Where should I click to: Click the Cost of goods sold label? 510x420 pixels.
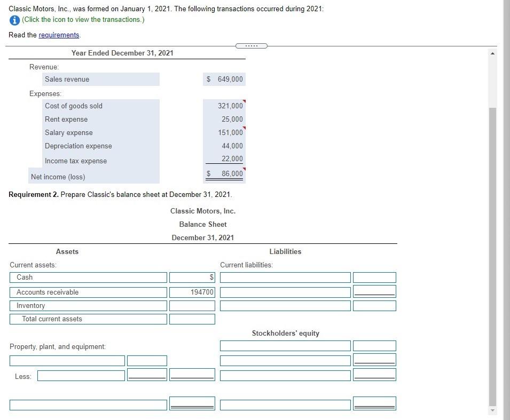tap(74, 106)
